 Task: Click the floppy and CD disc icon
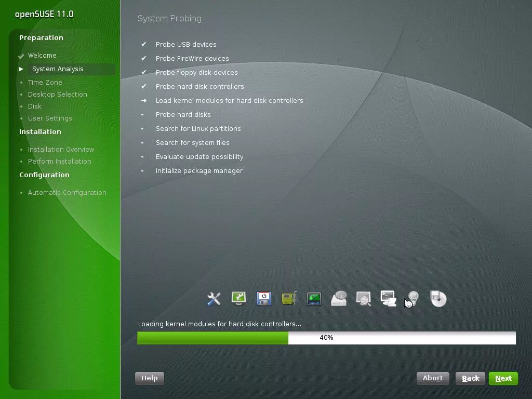438,299
